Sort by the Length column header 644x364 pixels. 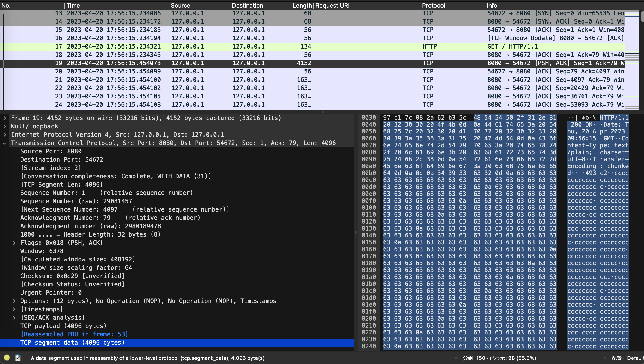[x=302, y=5]
